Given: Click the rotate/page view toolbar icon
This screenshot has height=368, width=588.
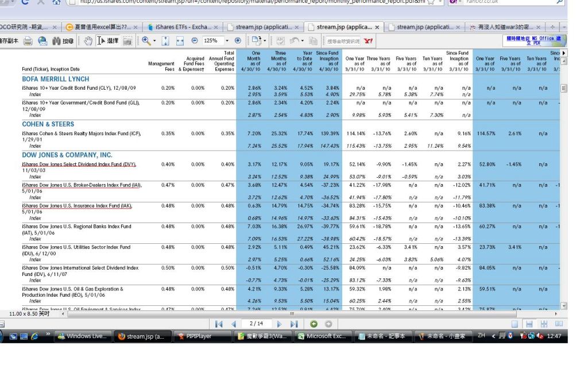Looking at the screenshot, I should pos(257,41).
